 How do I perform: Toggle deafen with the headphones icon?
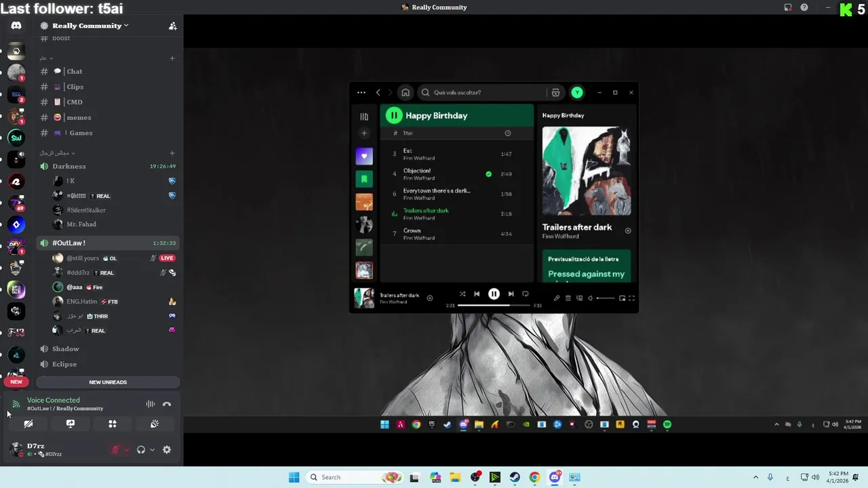coord(141,449)
